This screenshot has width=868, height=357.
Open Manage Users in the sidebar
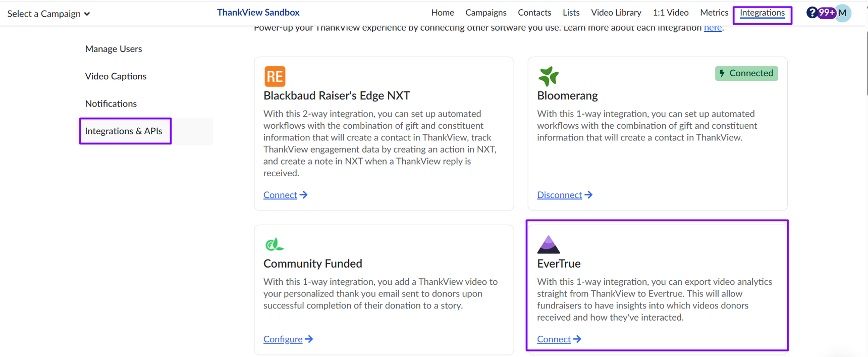tap(114, 49)
